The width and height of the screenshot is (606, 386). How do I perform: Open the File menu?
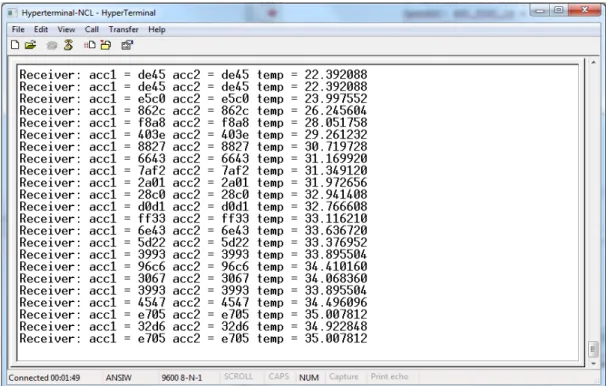tap(18, 29)
